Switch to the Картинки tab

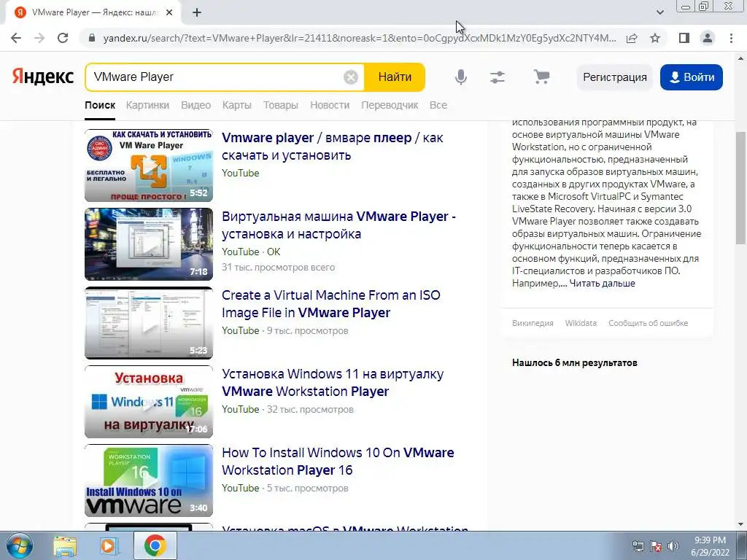pyautogui.click(x=147, y=105)
